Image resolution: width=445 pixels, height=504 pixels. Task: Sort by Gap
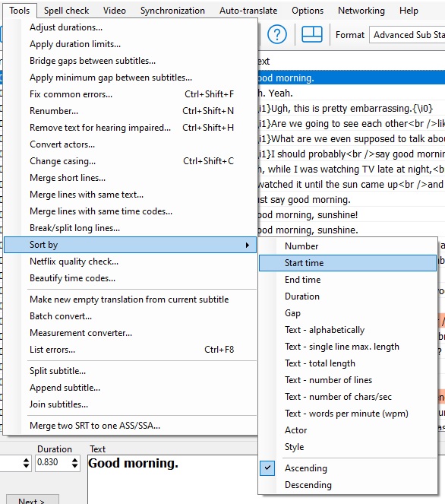tap(348, 313)
